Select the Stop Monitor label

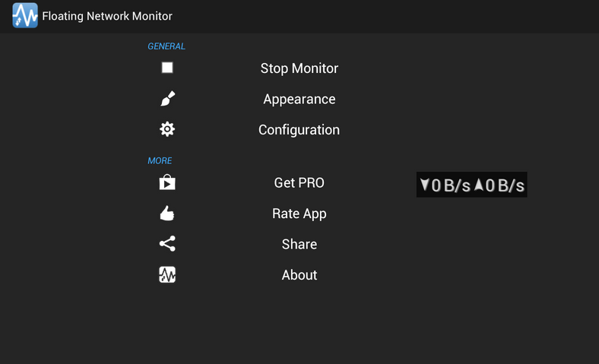(299, 68)
